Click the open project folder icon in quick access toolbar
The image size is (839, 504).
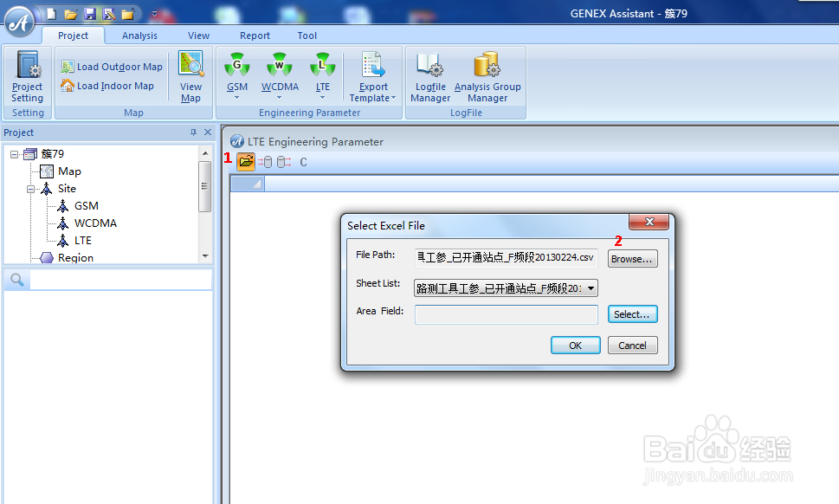point(71,14)
